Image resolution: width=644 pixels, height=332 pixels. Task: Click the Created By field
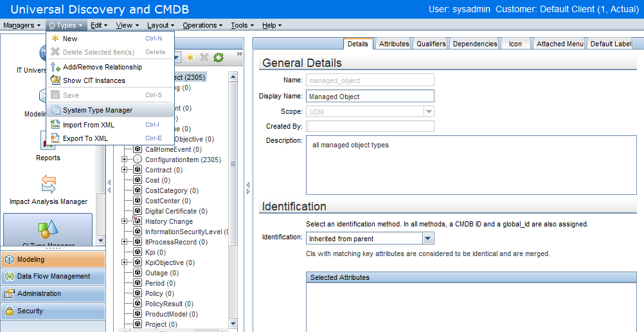click(x=370, y=126)
